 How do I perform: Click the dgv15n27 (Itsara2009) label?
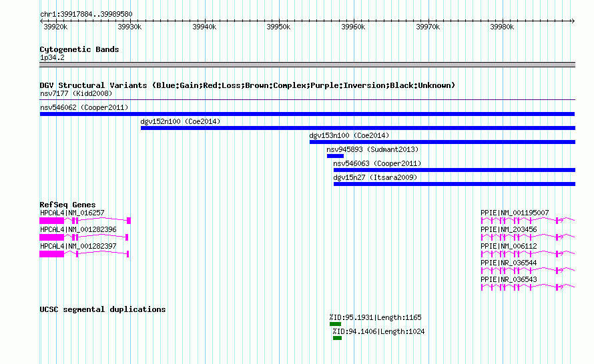click(x=375, y=177)
